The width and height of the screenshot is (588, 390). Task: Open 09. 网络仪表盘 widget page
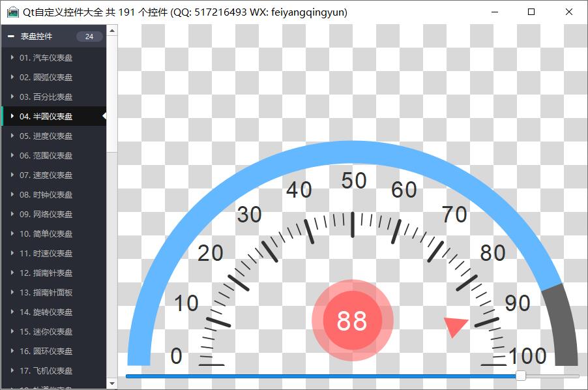click(x=46, y=215)
